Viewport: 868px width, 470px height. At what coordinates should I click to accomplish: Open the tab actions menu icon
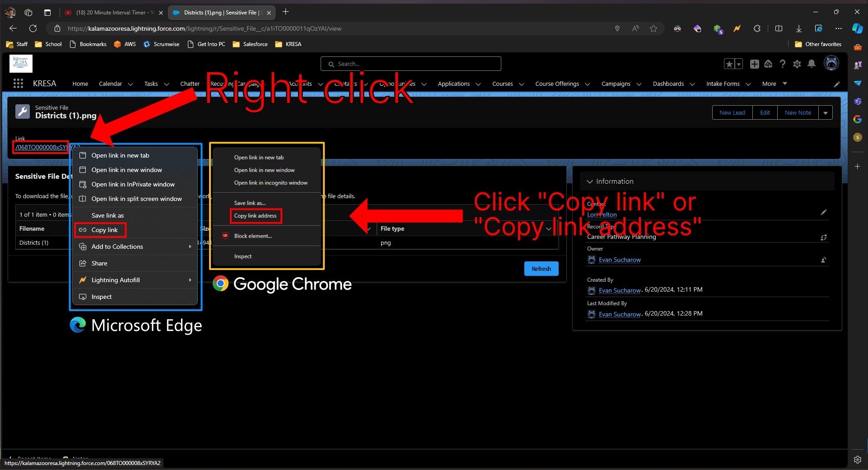pyautogui.click(x=47, y=13)
